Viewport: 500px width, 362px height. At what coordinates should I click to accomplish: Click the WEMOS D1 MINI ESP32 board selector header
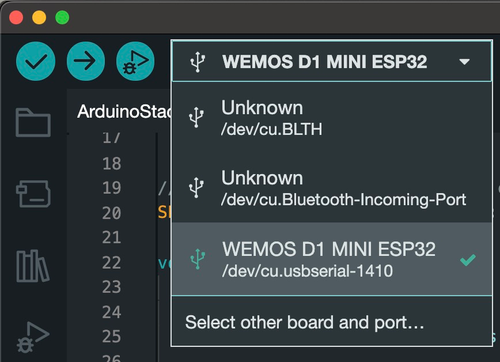pyautogui.click(x=332, y=61)
